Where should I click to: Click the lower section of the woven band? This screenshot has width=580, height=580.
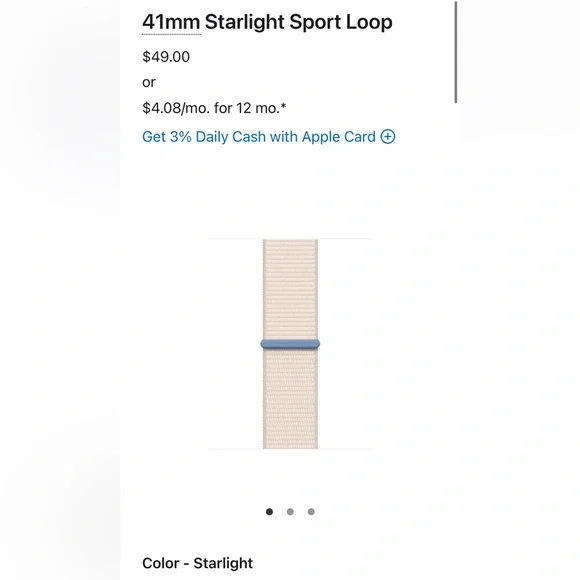pos(290,399)
